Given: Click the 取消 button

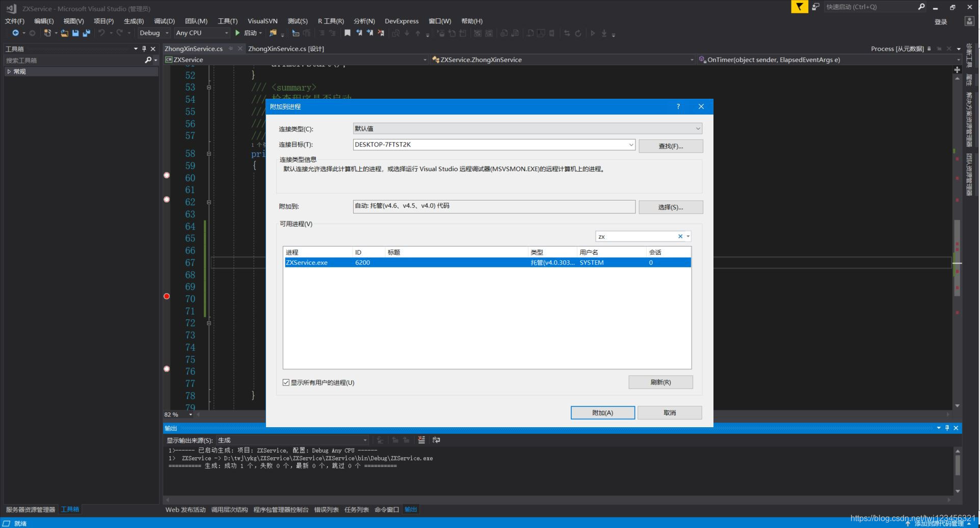Looking at the screenshot, I should (x=670, y=413).
